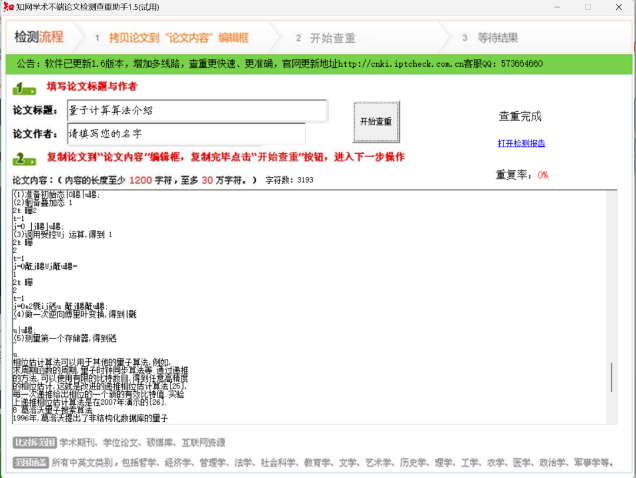Click the green announcement bar with update URL
Image resolution: width=636 pixels, height=478 pixels.
tap(318, 63)
